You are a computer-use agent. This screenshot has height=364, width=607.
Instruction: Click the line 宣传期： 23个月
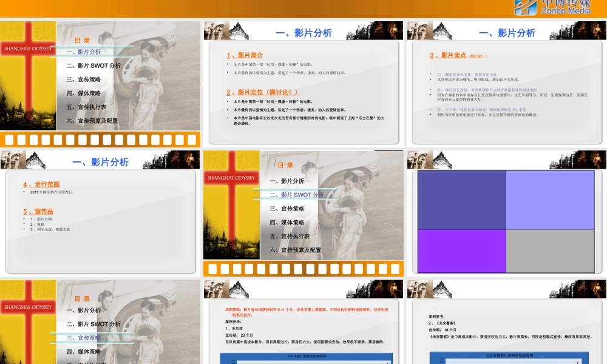[239, 335]
